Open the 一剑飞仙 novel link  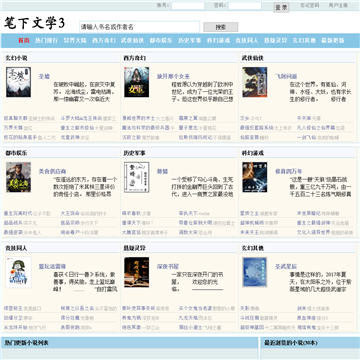(306, 137)
